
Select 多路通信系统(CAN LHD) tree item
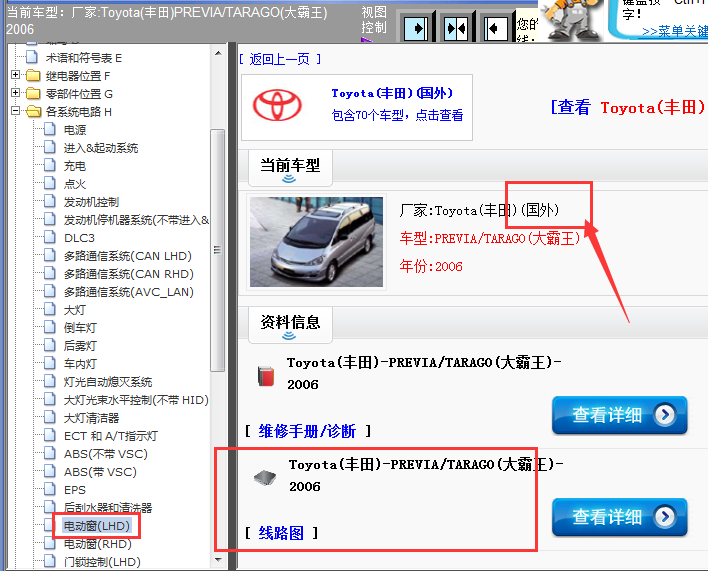pyautogui.click(x=127, y=256)
